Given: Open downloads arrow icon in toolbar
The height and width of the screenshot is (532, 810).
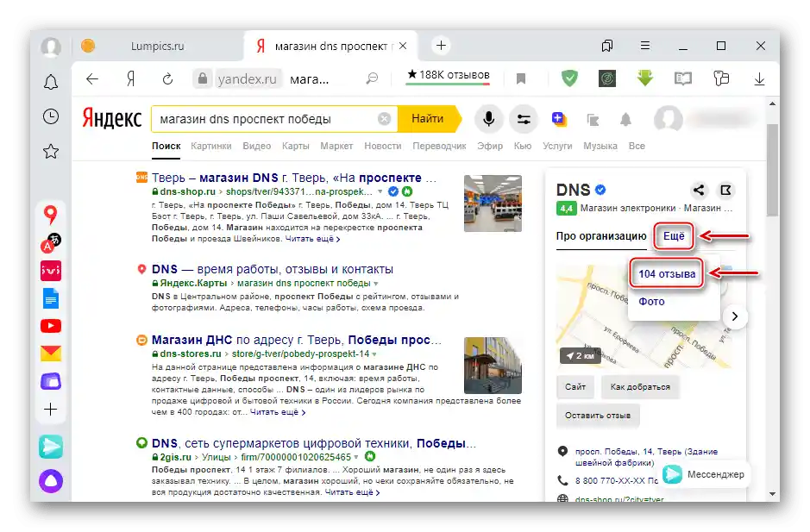Looking at the screenshot, I should (x=759, y=79).
